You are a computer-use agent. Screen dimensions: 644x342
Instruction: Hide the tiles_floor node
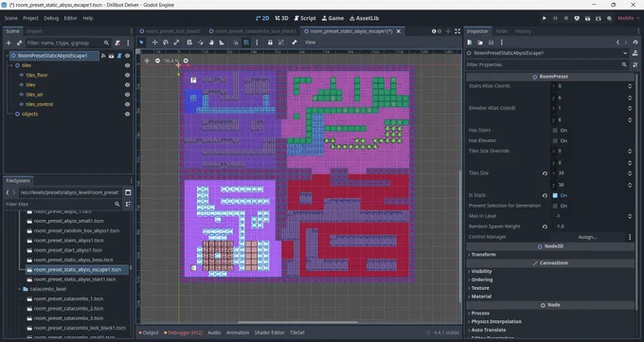pyautogui.click(x=127, y=75)
